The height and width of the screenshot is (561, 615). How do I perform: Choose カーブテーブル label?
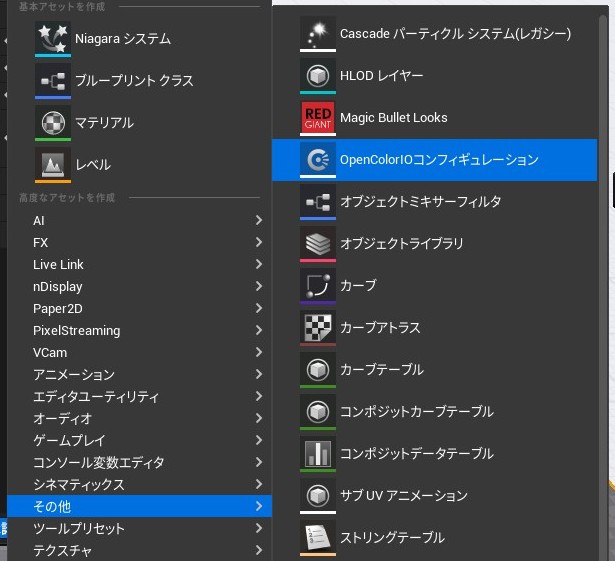[x=382, y=370]
